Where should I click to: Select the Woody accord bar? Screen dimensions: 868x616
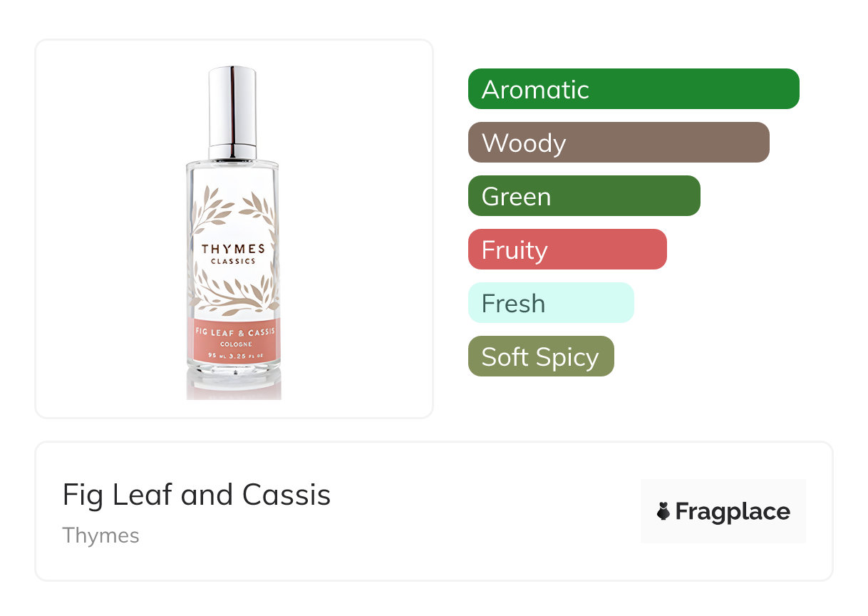pos(618,143)
